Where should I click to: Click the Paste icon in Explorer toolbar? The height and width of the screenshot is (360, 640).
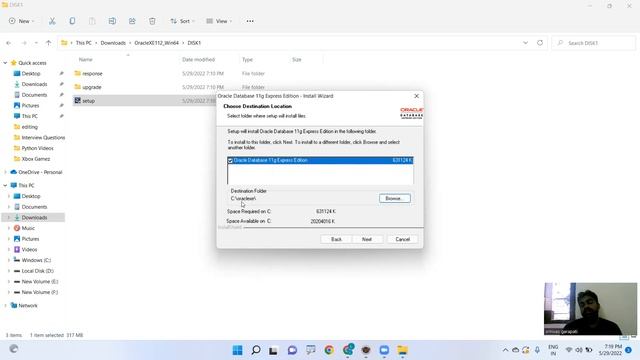point(92,21)
